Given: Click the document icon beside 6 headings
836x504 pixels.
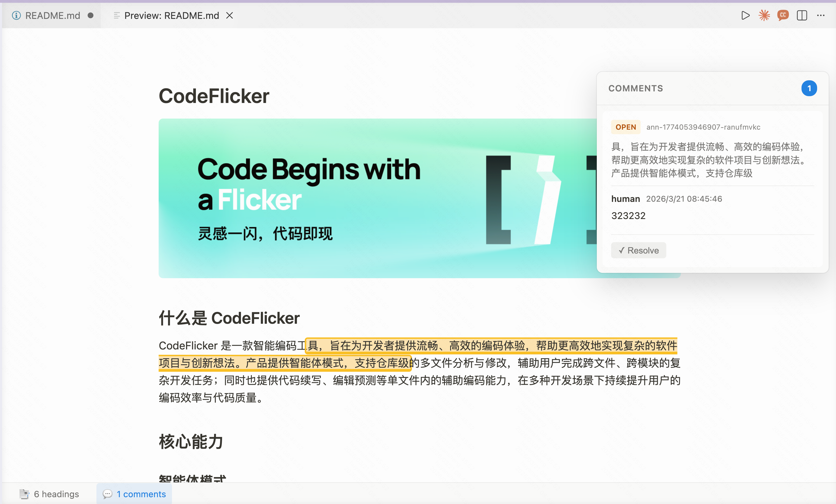Looking at the screenshot, I should tap(24, 494).
